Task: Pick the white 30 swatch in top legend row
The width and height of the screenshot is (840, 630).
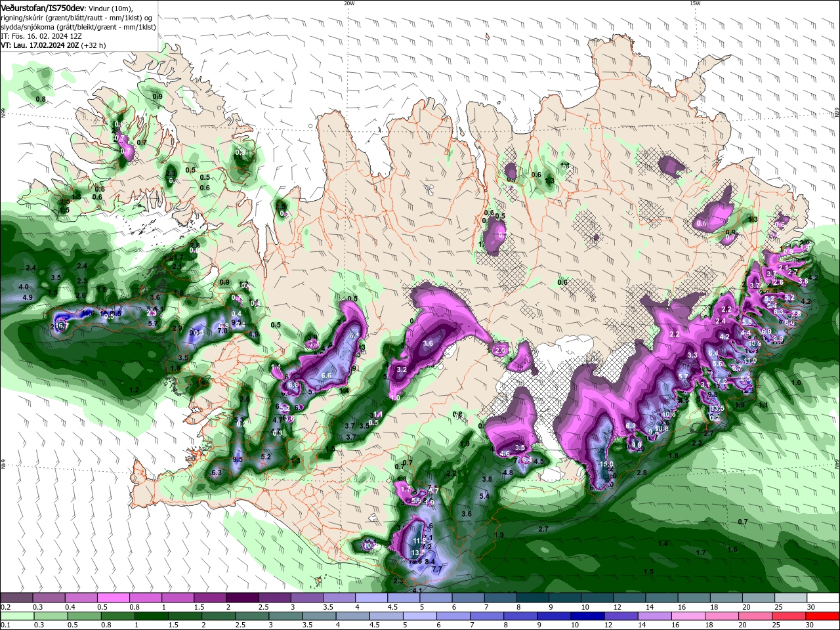Action: point(824,598)
